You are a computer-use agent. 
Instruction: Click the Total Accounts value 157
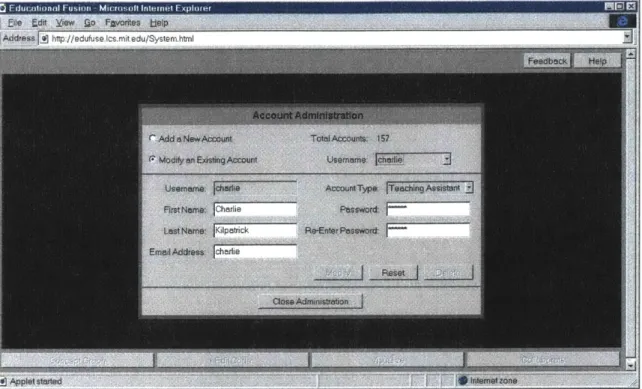(383, 138)
